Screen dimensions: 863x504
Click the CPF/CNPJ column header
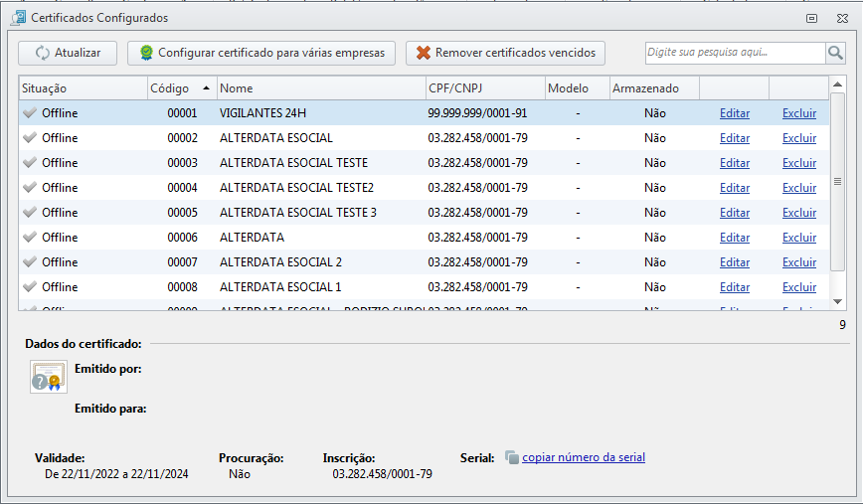coord(485,88)
